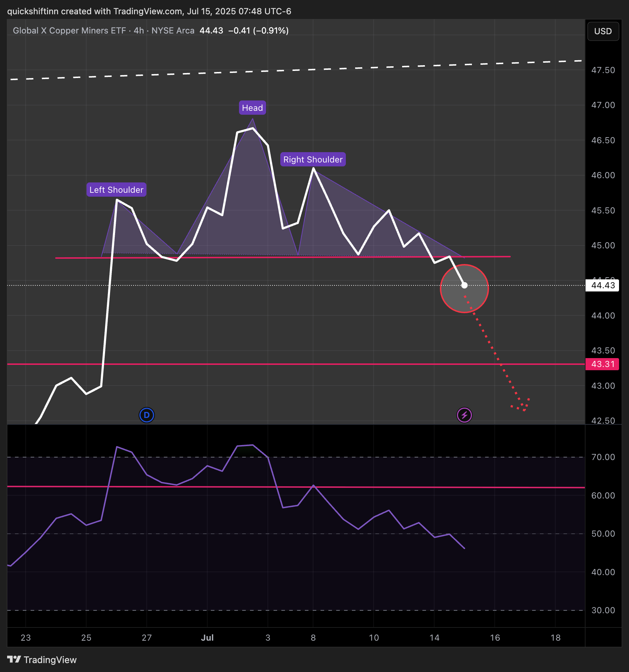Screen dimensions: 629x672
Task: Select the white dashed upper trendline
Action: pyautogui.click(x=296, y=70)
